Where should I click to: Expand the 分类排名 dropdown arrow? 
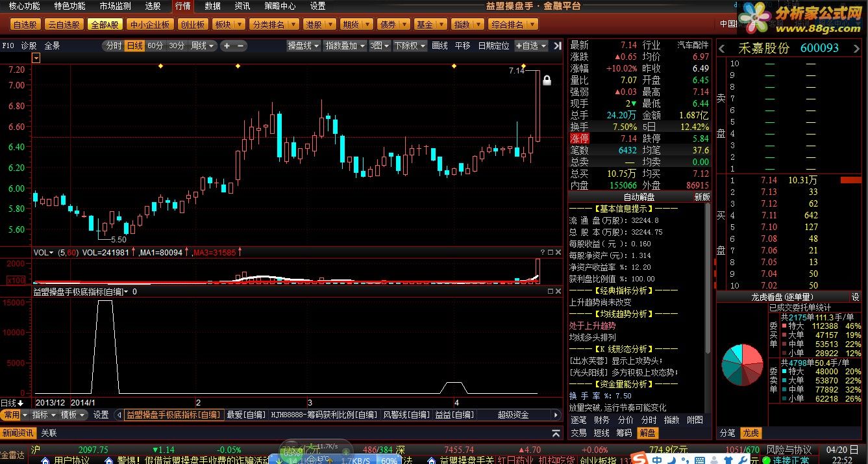(x=293, y=25)
